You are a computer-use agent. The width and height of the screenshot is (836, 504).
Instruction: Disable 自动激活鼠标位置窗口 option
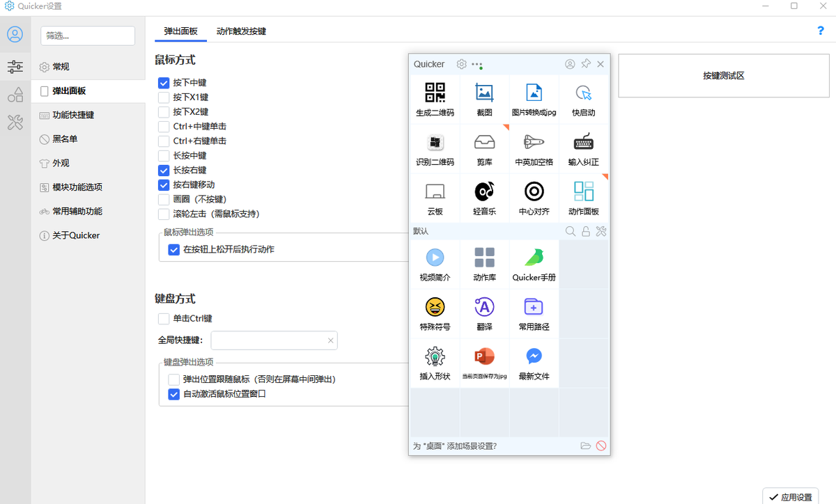pyautogui.click(x=173, y=393)
